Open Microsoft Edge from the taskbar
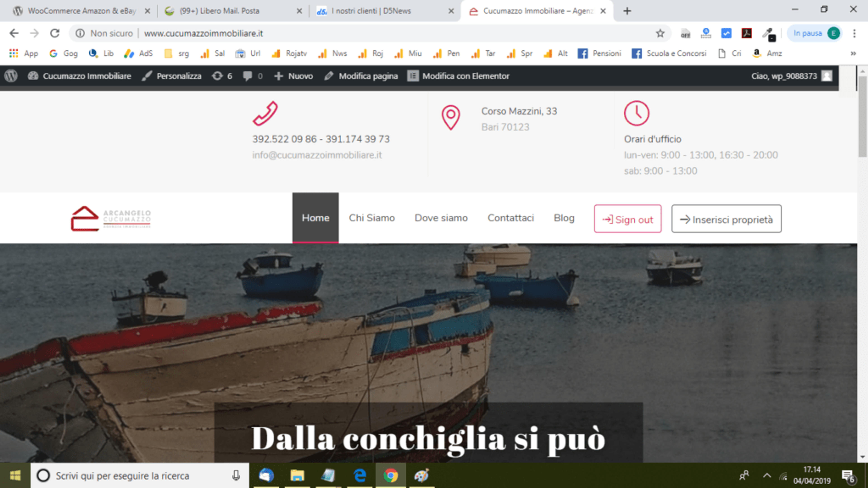The height and width of the screenshot is (488, 868). pyautogui.click(x=360, y=475)
